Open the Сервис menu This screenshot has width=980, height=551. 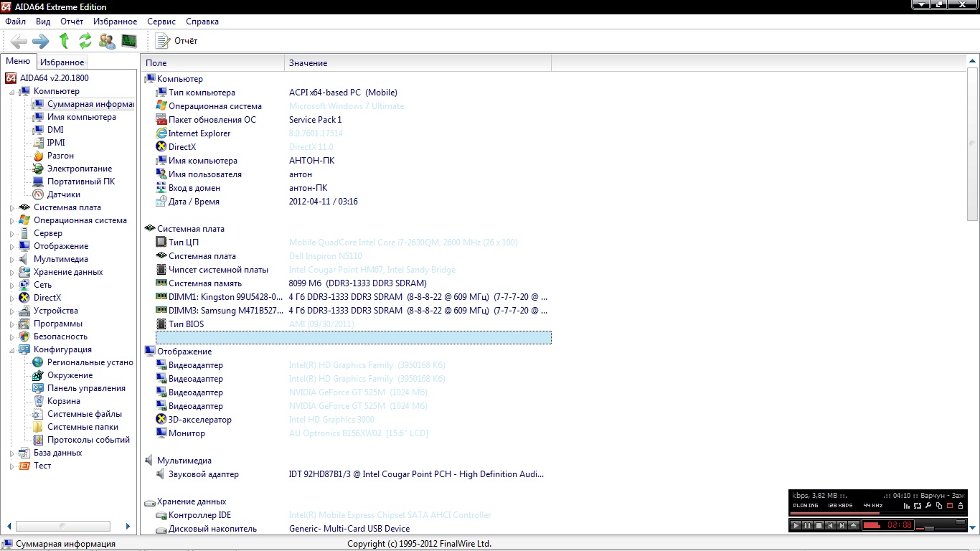[161, 22]
